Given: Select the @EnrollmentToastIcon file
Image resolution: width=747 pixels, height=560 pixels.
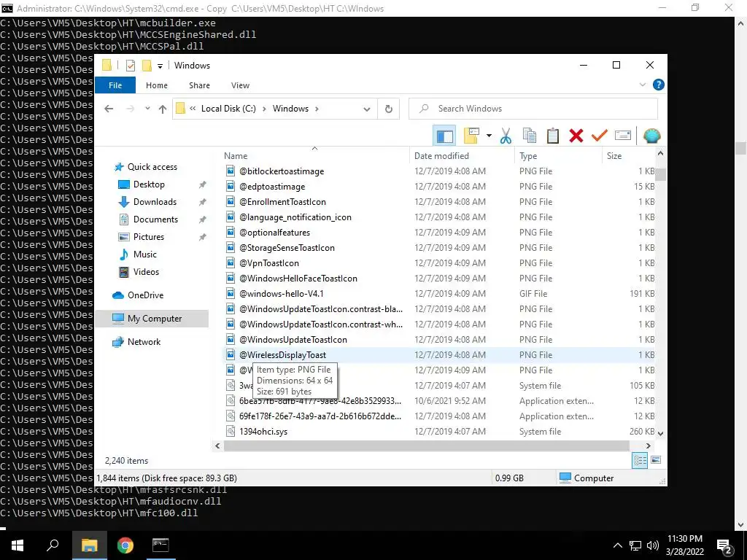Looking at the screenshot, I should click(x=282, y=202).
